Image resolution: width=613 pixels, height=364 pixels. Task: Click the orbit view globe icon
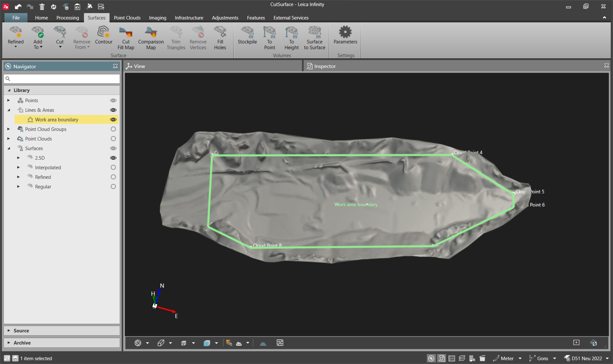[138, 343]
